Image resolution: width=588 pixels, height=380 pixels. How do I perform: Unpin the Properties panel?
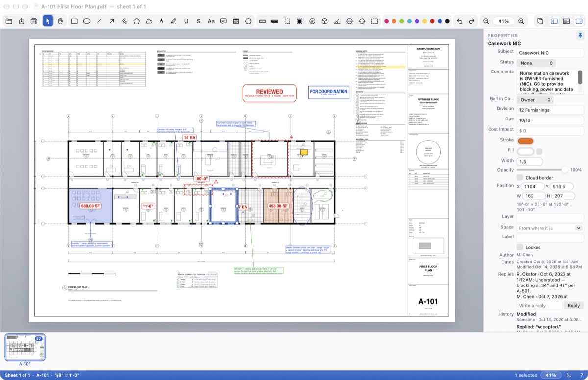click(x=580, y=35)
